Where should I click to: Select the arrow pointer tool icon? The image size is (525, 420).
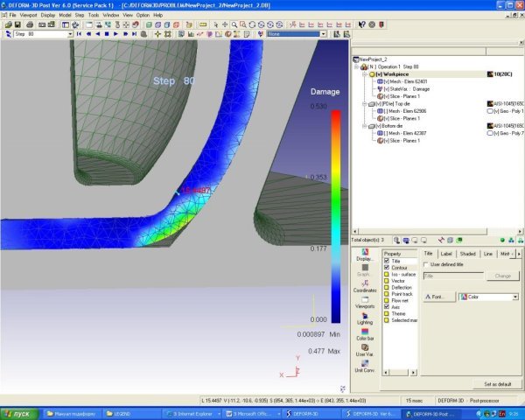coord(215,24)
